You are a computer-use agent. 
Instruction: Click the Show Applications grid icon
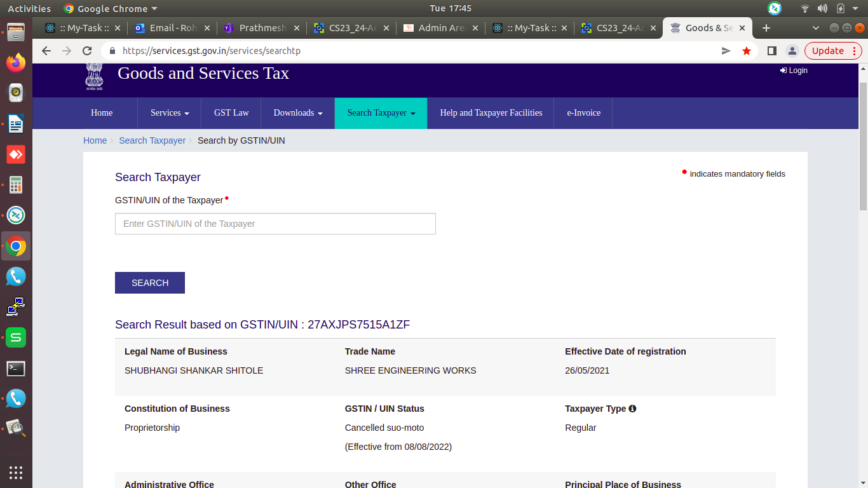pos(16,472)
